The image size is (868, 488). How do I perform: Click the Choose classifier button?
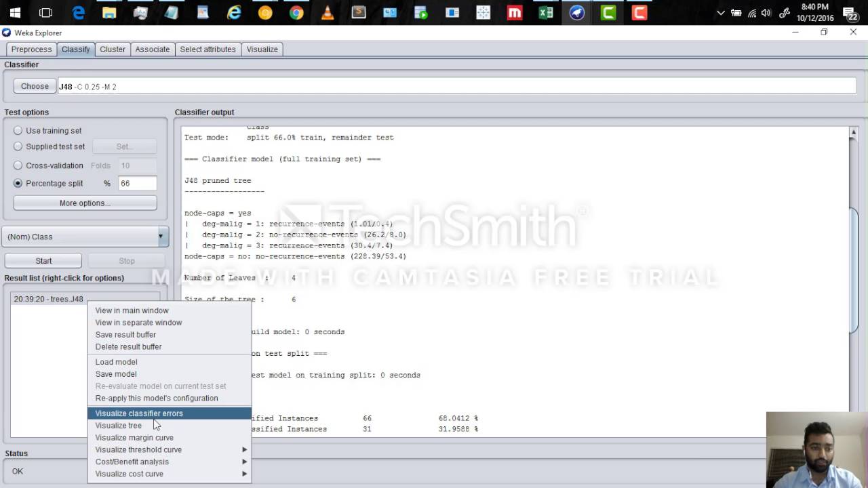[x=35, y=86]
